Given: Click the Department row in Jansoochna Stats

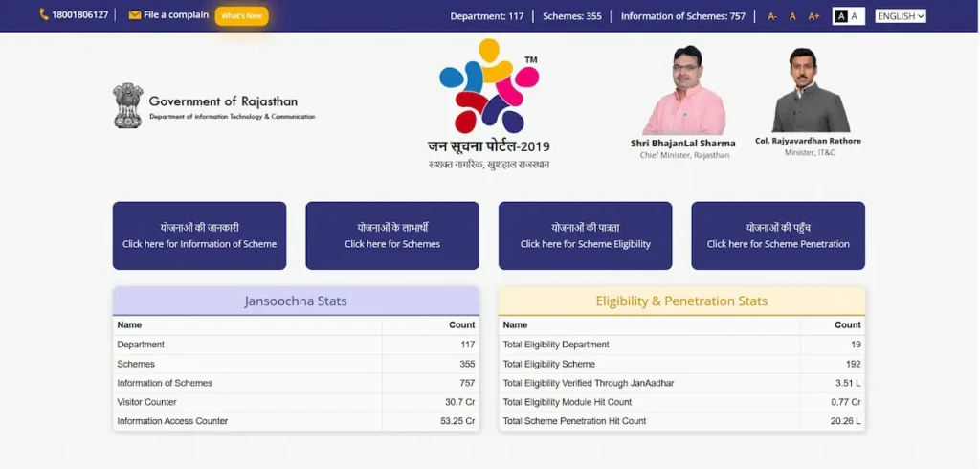Looking at the screenshot, I should (296, 345).
